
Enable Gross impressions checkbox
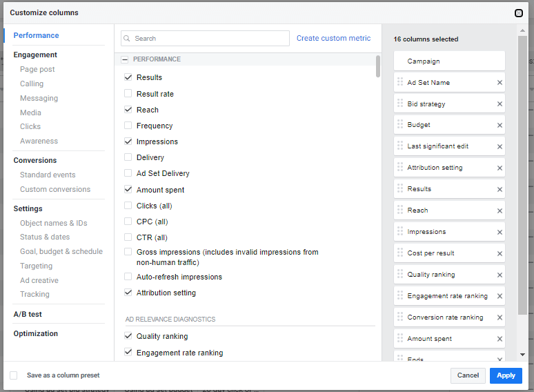point(128,252)
